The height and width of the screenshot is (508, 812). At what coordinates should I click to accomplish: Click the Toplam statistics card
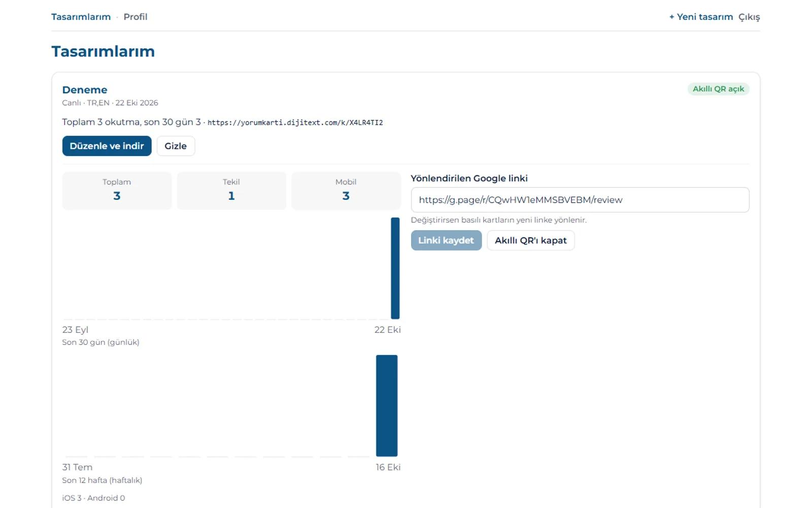(117, 190)
